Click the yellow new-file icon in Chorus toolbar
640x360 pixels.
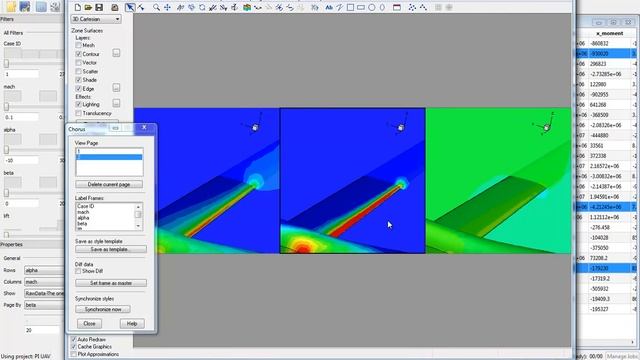tap(11, 6)
